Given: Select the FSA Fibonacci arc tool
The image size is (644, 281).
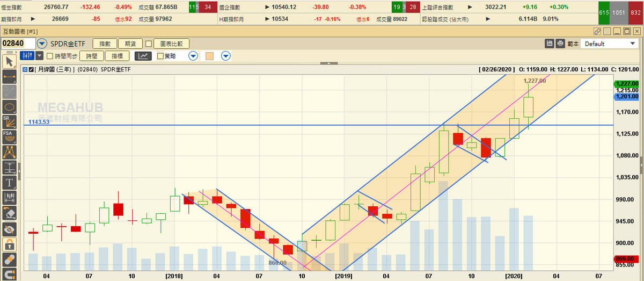Looking at the screenshot, I should click(9, 136).
